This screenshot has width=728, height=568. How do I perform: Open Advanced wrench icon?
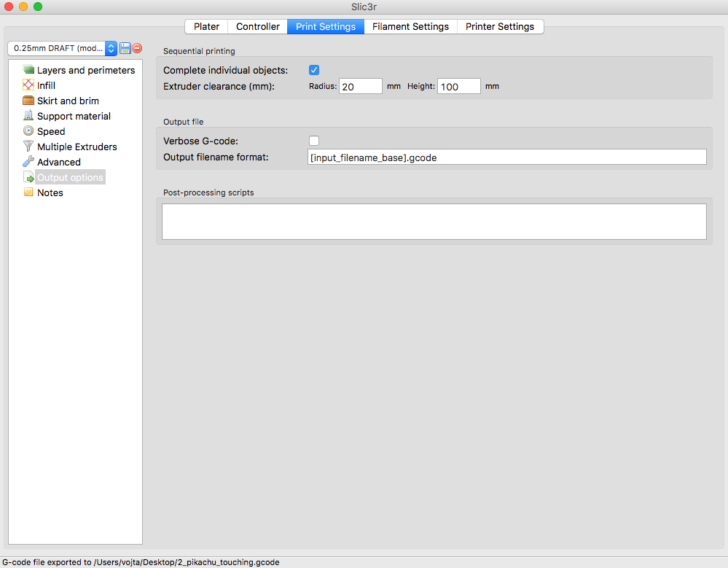[x=29, y=162]
